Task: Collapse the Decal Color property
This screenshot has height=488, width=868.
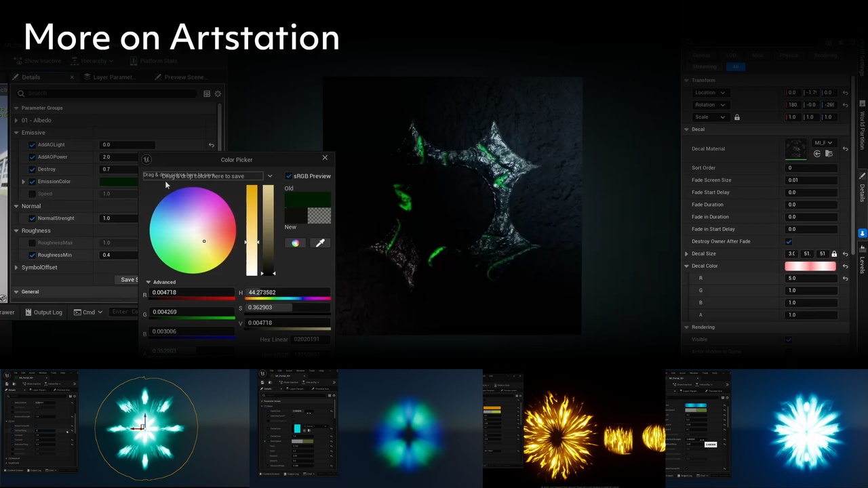Action: pos(686,266)
